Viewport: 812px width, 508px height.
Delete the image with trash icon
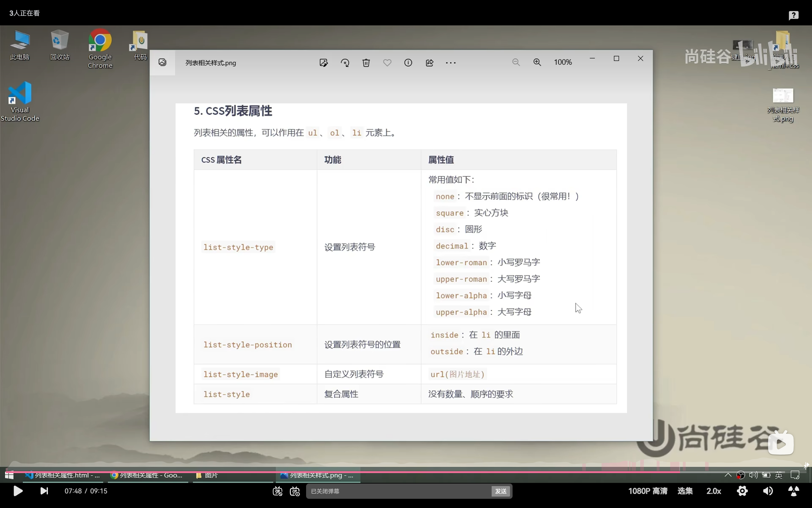tap(366, 63)
